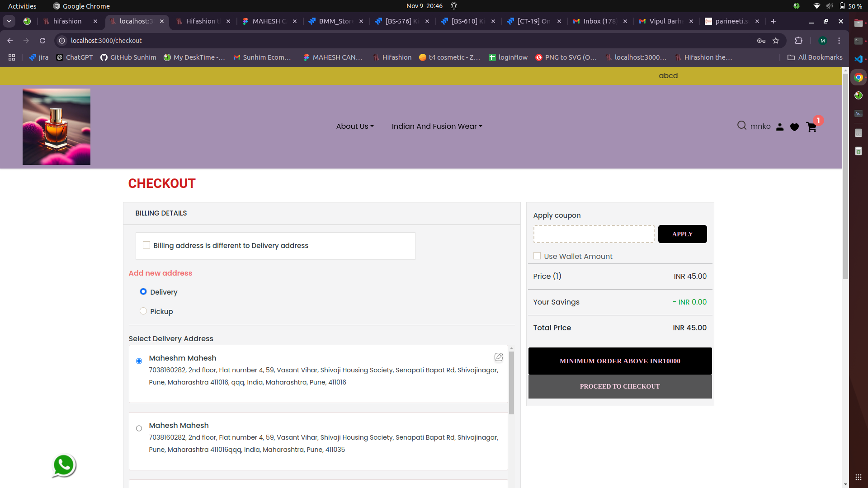This screenshot has height=488, width=868.
Task: Open the bookmarks apps grid icon
Action: [12, 57]
